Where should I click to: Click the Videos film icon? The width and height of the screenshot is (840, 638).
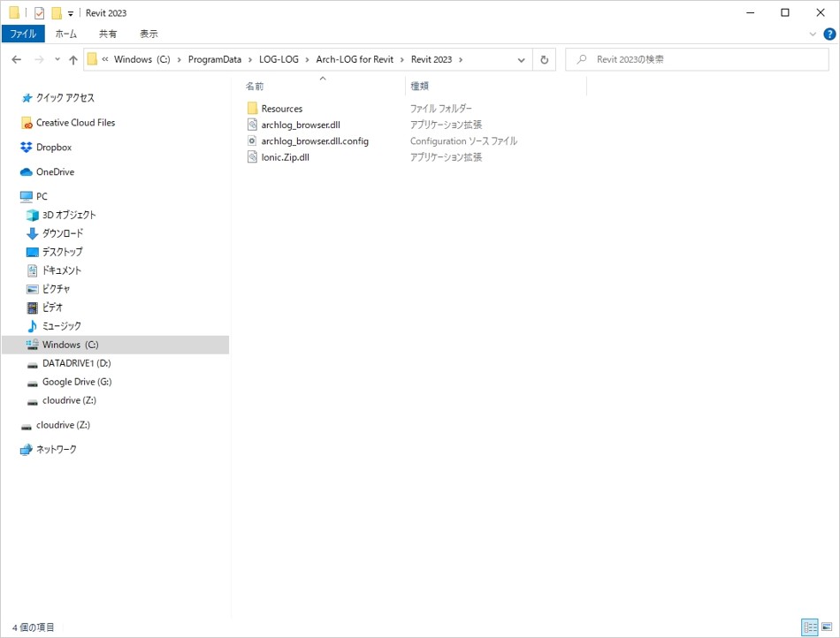pos(32,308)
